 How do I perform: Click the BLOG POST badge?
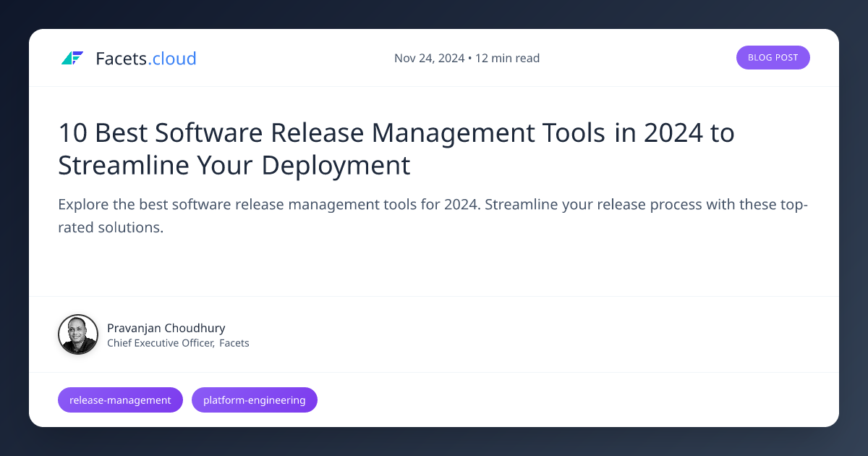tap(773, 58)
